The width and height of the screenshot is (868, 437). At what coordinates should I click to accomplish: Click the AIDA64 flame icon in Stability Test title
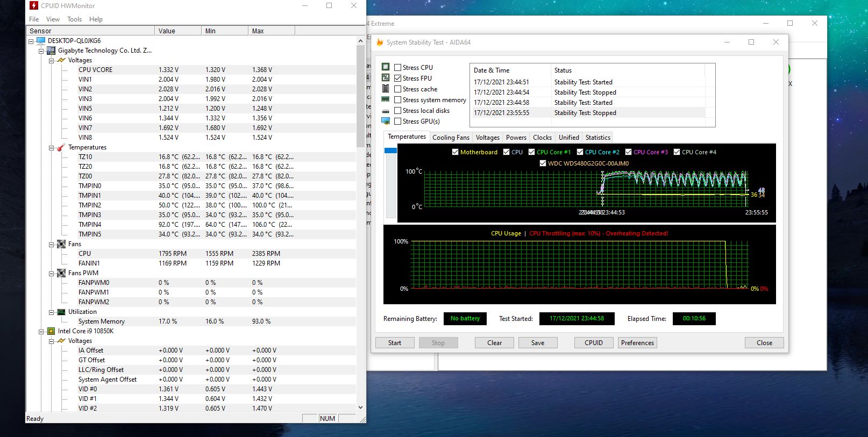[380, 42]
